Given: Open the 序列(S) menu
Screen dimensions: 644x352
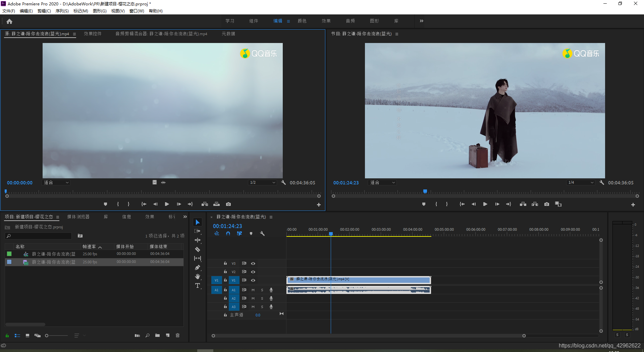Looking at the screenshot, I should 62,11.
